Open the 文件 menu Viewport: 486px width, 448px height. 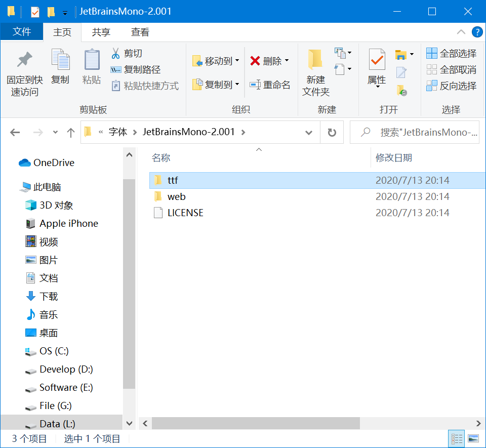(x=22, y=32)
